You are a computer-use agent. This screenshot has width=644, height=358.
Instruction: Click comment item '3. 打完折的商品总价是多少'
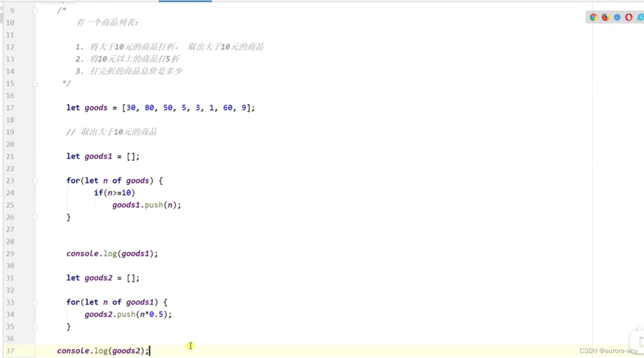[129, 71]
